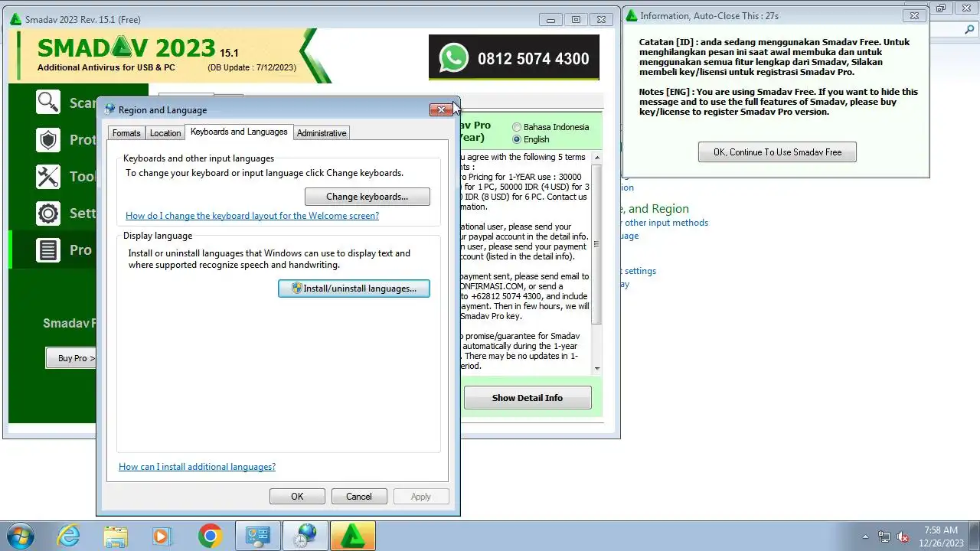
Task: Click the Show Detail Info button
Action: click(528, 398)
